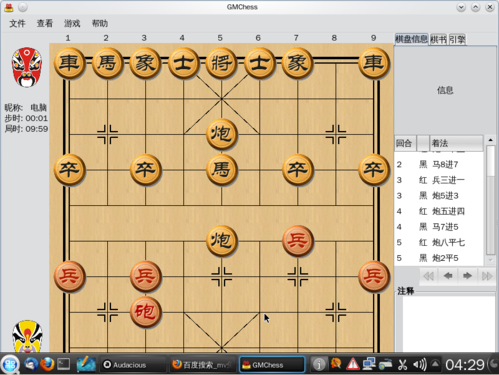Screen dimensions: 499x375
Task: Select the black 士 in column 6
Action: [x=259, y=63]
